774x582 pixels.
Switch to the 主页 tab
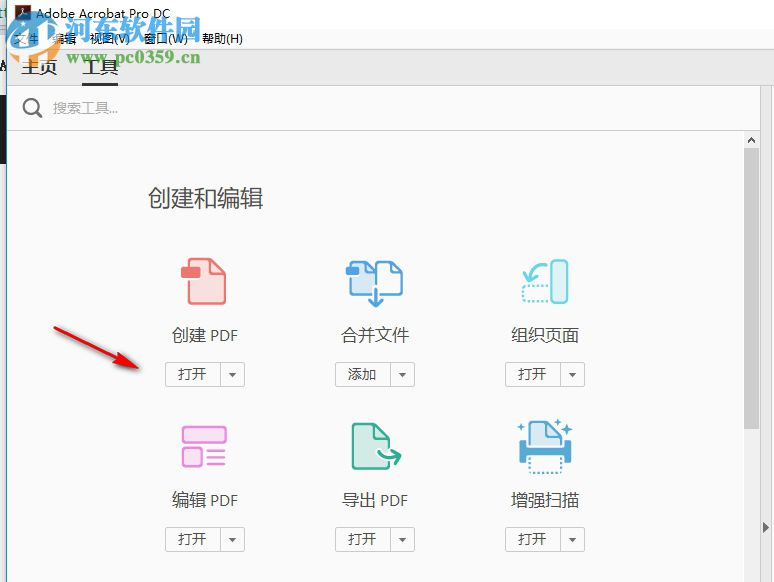tap(39, 67)
